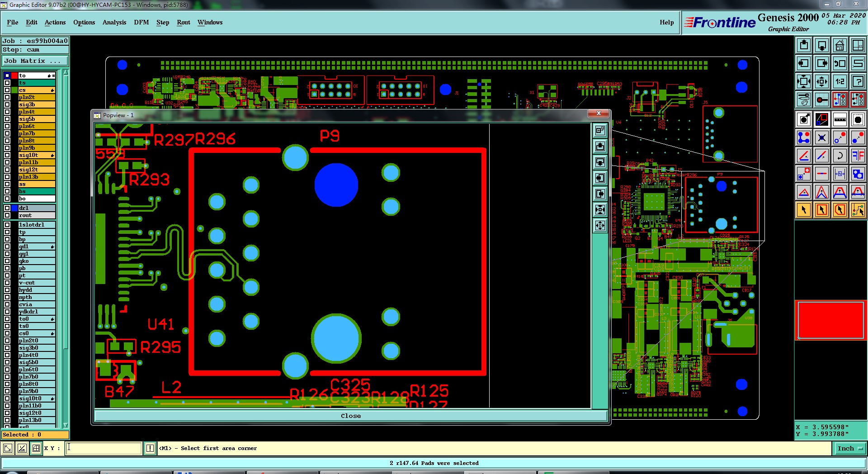Toggle the 'drl' layer display checkbox
This screenshot has width=868, height=474.
tap(7, 208)
